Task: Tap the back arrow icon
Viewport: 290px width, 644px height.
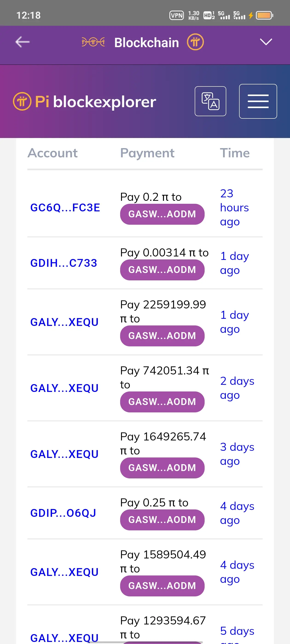Action: click(x=23, y=42)
